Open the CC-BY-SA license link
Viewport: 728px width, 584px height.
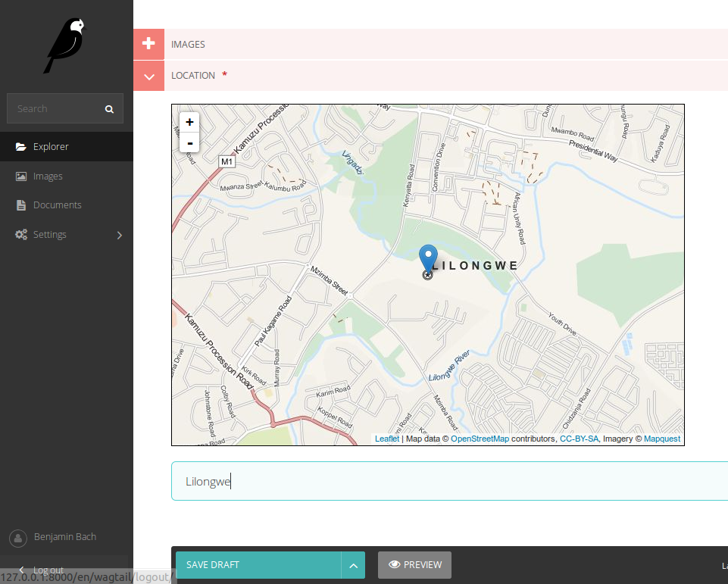pyautogui.click(x=579, y=439)
